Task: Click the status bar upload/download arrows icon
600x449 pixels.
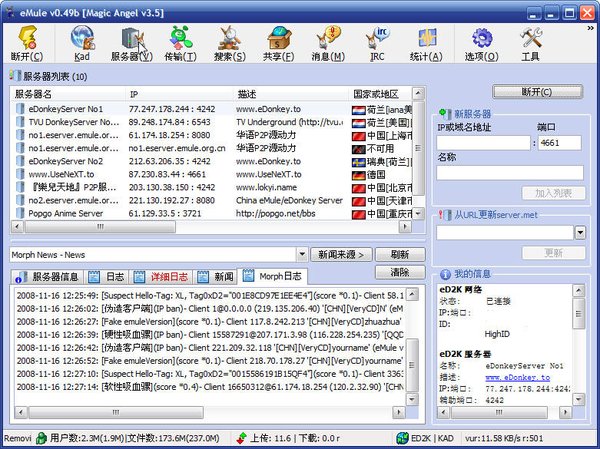Action: [x=241, y=438]
